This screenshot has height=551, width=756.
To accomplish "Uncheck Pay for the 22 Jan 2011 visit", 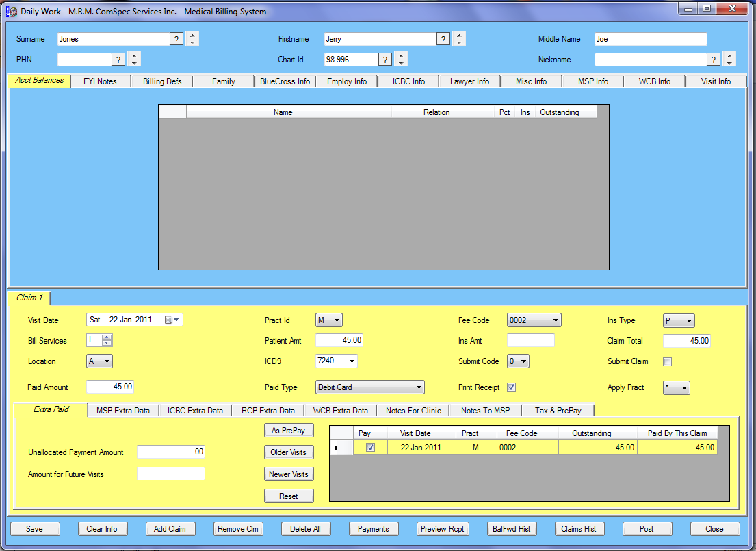I will point(370,447).
